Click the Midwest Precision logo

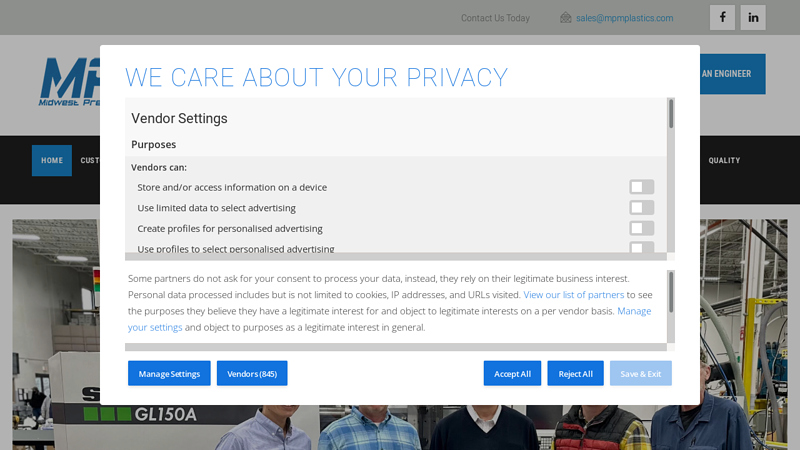tap(70, 82)
